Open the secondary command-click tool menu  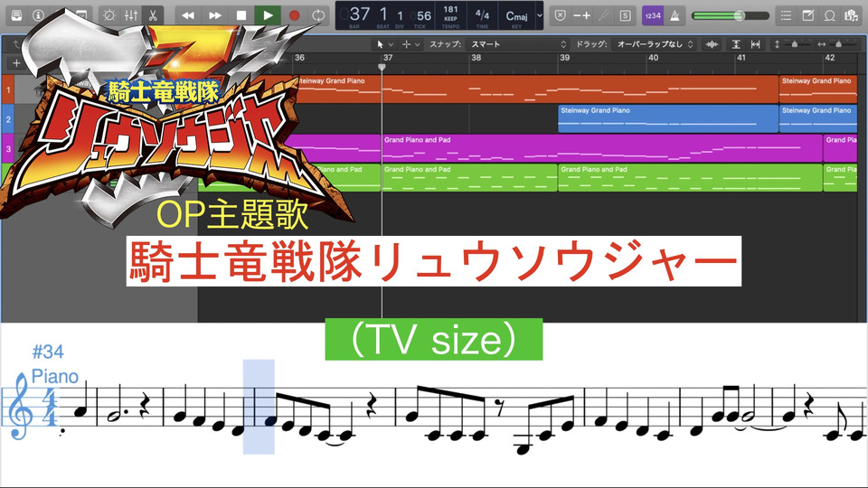[x=410, y=44]
